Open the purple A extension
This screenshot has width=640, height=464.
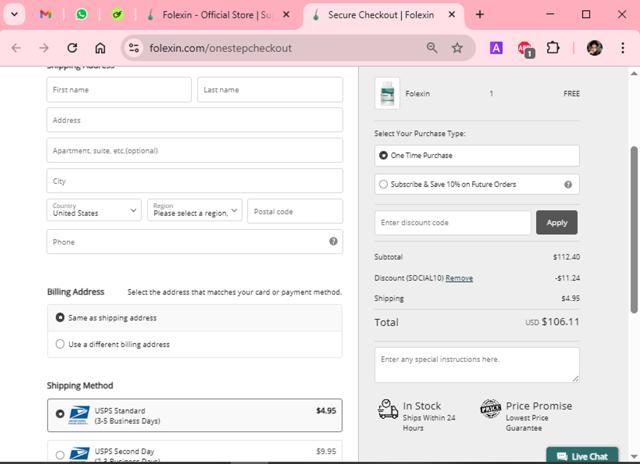pos(496,48)
